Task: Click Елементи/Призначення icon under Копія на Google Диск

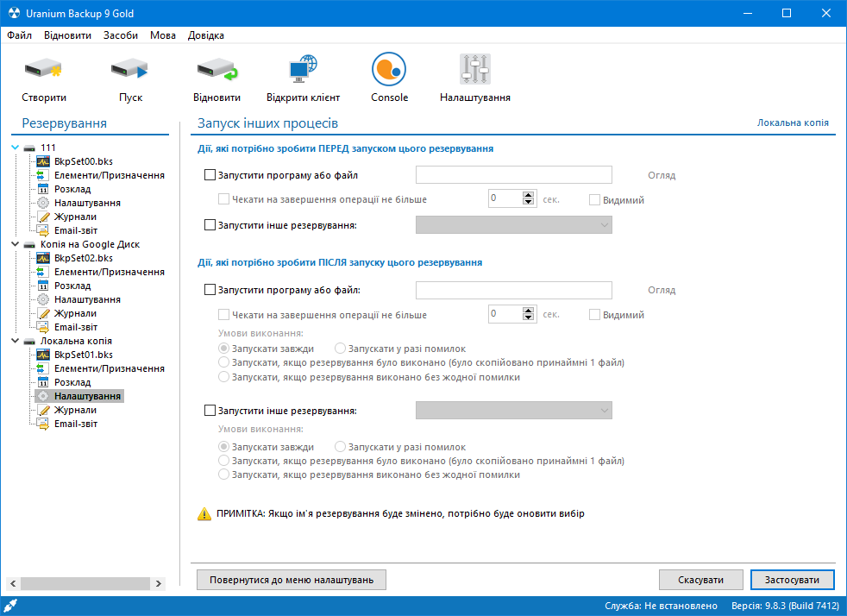Action: (x=43, y=272)
